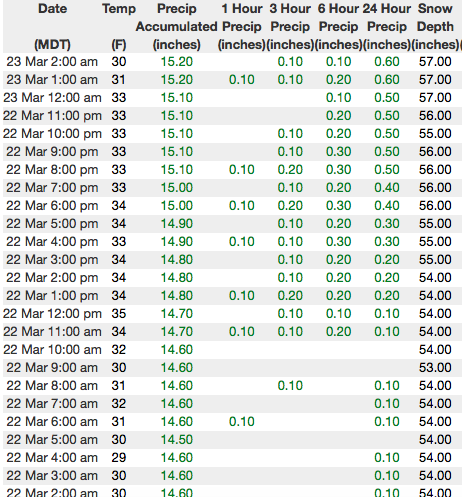The width and height of the screenshot is (462, 497).
Task: Click the Temp (F) column header
Action: tap(119, 26)
